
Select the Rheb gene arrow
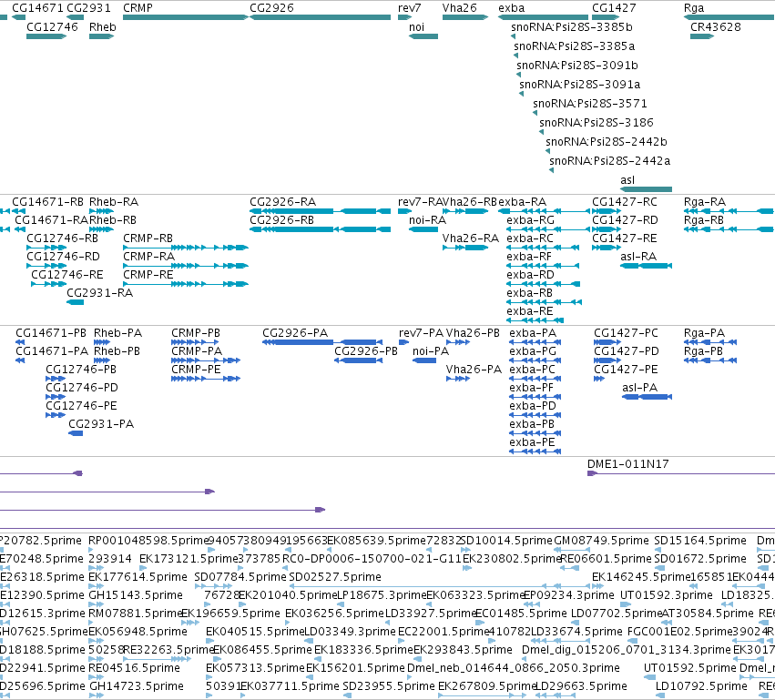(x=101, y=36)
